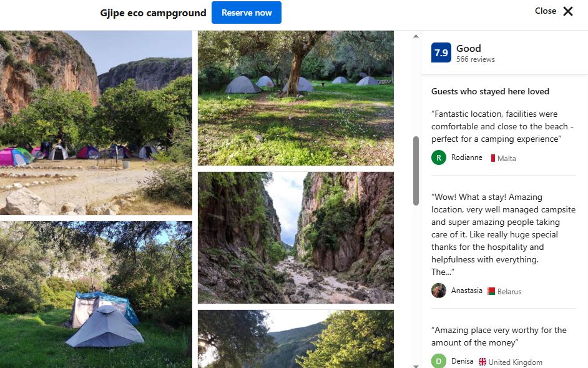Click the United Kingdom flag icon

click(483, 362)
